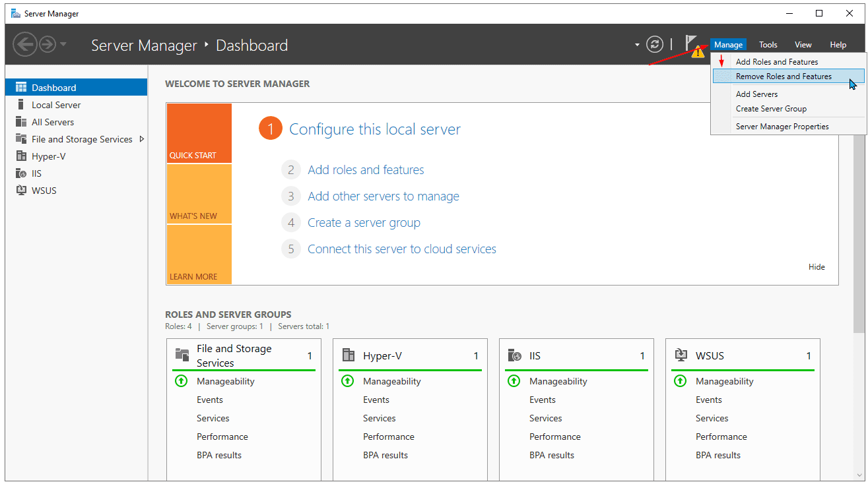Viewport: 868px width, 484px height.
Task: Open BPA results in the WSUS tile
Action: coord(718,455)
